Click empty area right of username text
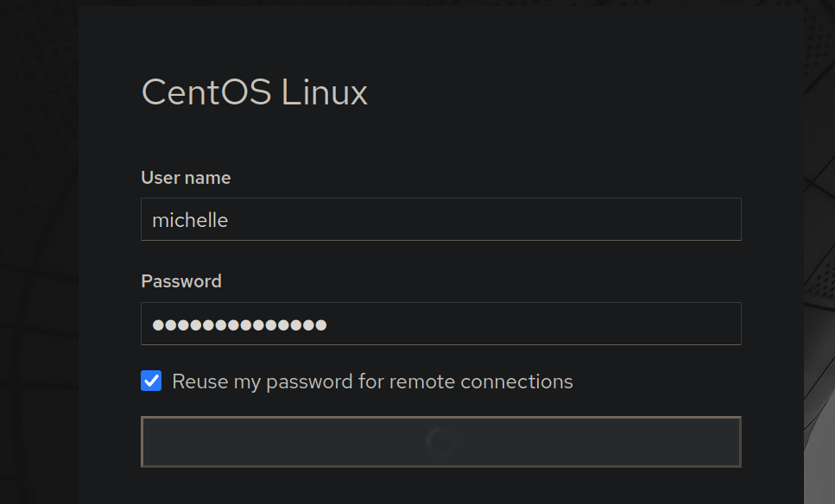Viewport: 835px width, 504px height. tap(518, 219)
